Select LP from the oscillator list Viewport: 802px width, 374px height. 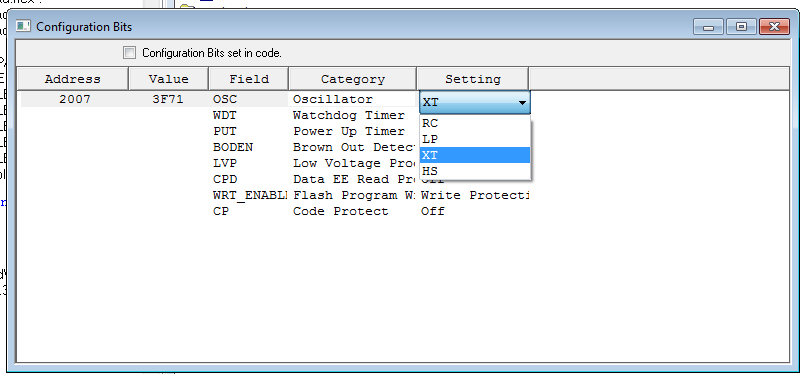475,139
